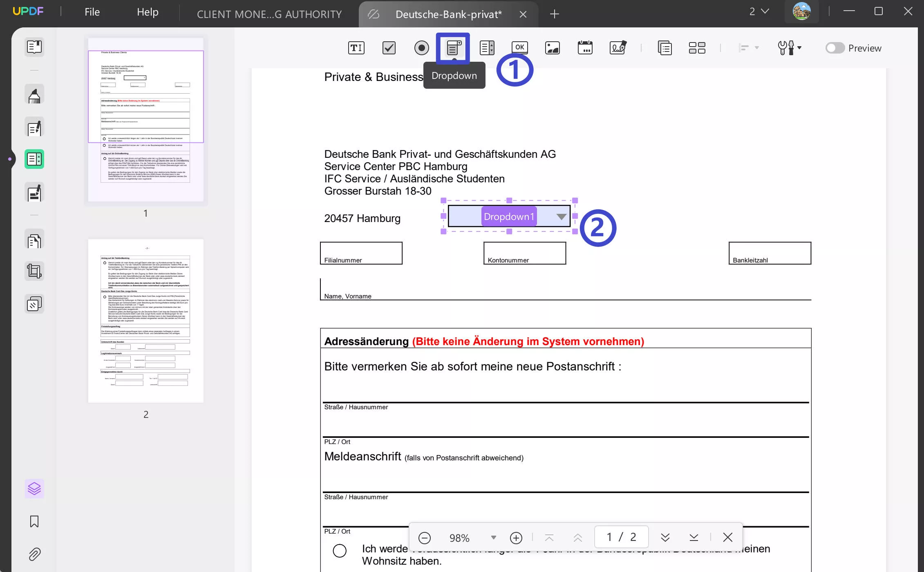Switch to CLIENT MONE...G AUTHORITY tab
924x572 pixels.
coord(269,14)
